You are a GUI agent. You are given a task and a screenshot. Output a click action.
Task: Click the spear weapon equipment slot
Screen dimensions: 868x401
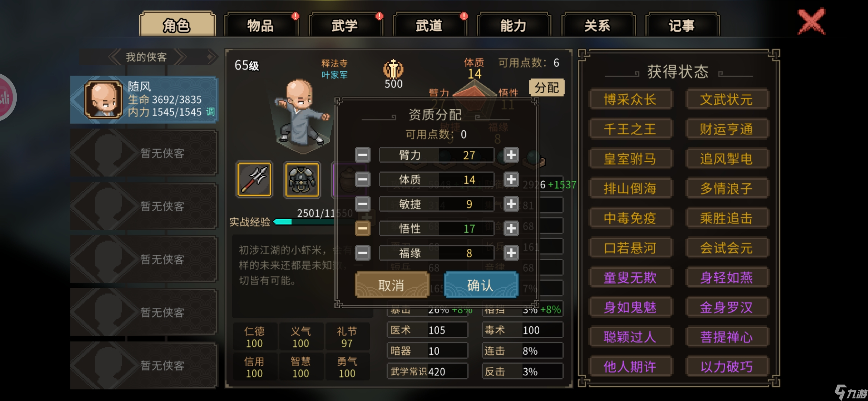coord(254,179)
